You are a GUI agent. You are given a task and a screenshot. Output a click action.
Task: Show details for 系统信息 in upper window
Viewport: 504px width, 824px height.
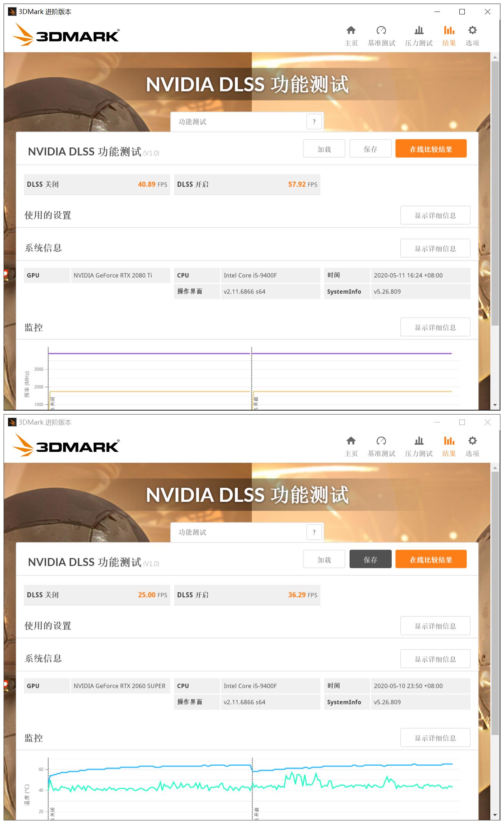point(435,248)
